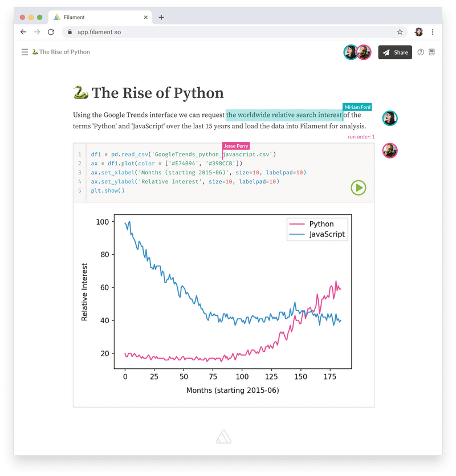Reload the page using the refresh icon
Viewport: 456px width, 476px height.
pos(51,32)
